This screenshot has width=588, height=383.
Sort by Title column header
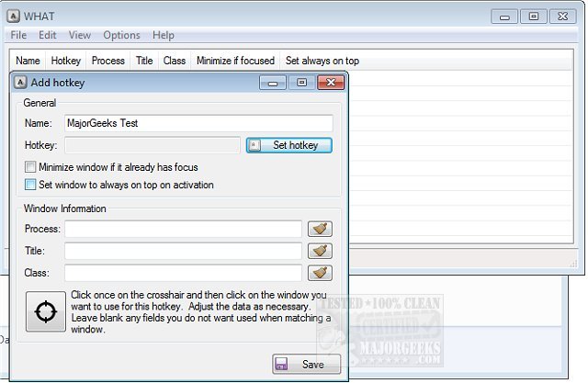144,61
